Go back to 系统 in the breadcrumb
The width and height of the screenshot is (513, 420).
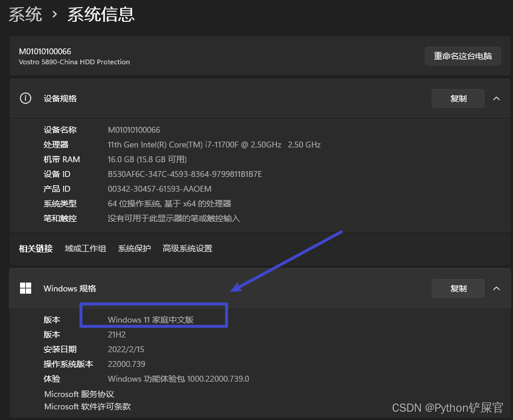[x=25, y=15]
